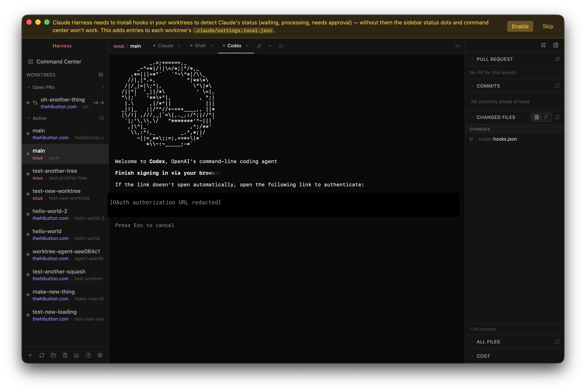Click the sous repo name in the breadcrumb
The image size is (586, 392).
click(119, 46)
